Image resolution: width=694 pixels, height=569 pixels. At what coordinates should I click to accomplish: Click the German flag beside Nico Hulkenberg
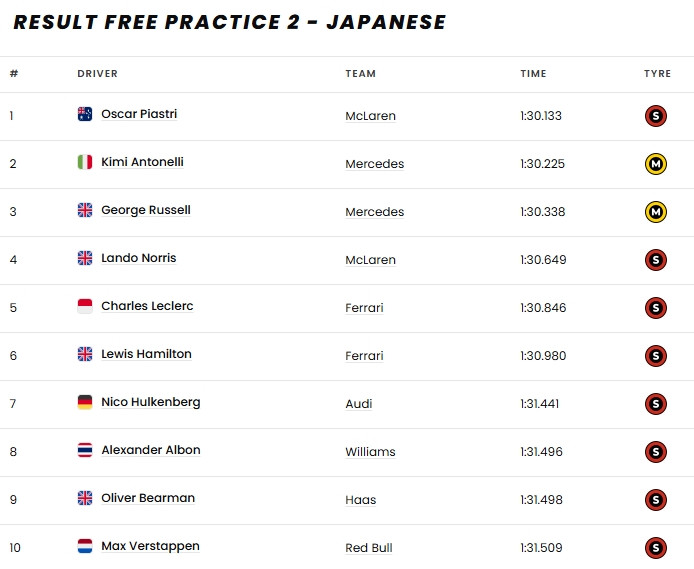(85, 402)
